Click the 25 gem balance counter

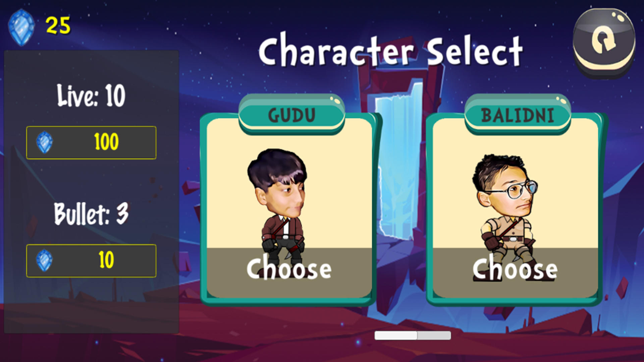click(58, 25)
